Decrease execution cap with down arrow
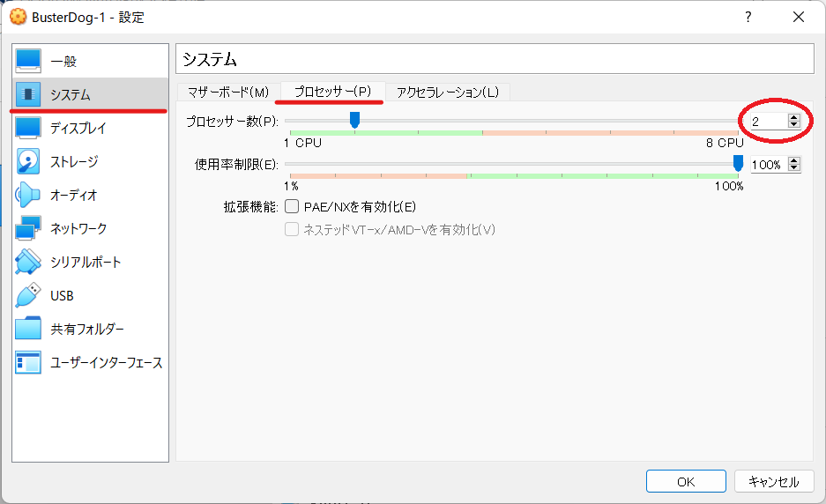The width and height of the screenshot is (826, 504). point(794,167)
